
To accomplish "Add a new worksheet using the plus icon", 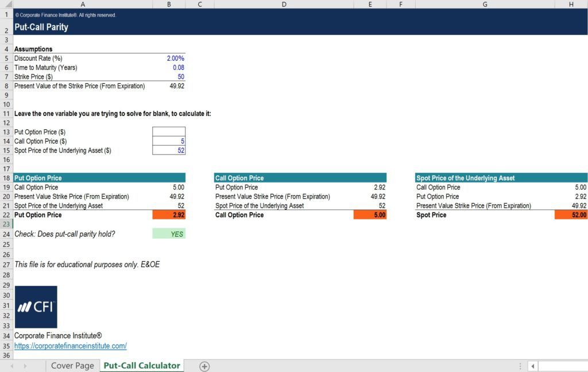I will (203, 366).
